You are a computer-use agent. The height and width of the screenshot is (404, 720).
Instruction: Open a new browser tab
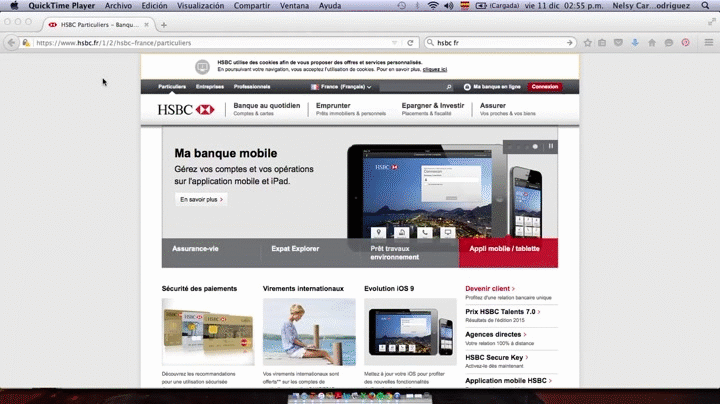tap(164, 24)
